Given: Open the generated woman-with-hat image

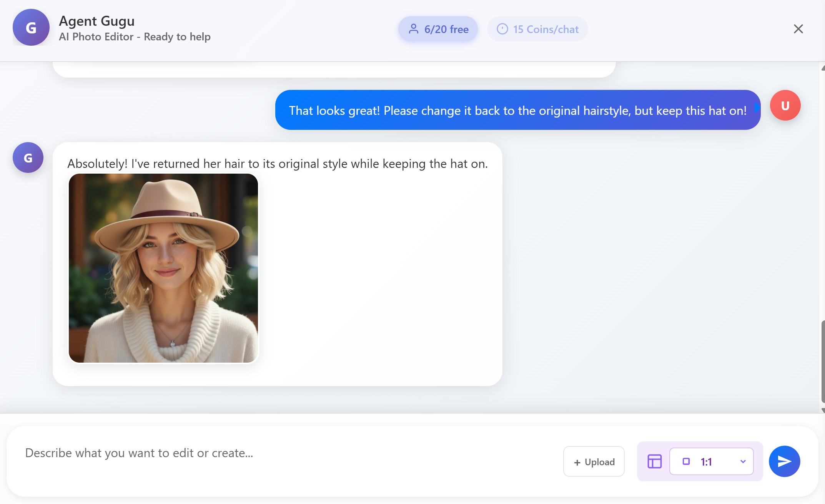Looking at the screenshot, I should point(163,268).
